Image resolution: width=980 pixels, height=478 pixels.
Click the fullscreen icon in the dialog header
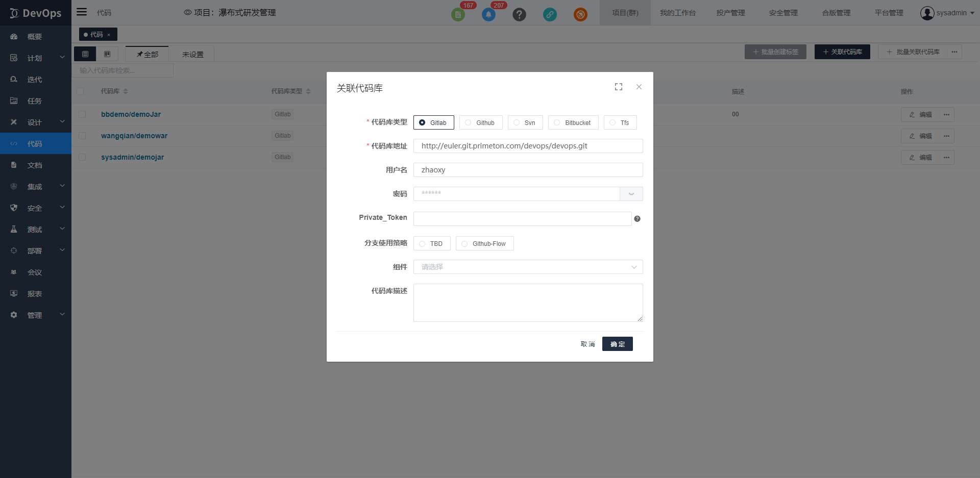[618, 87]
